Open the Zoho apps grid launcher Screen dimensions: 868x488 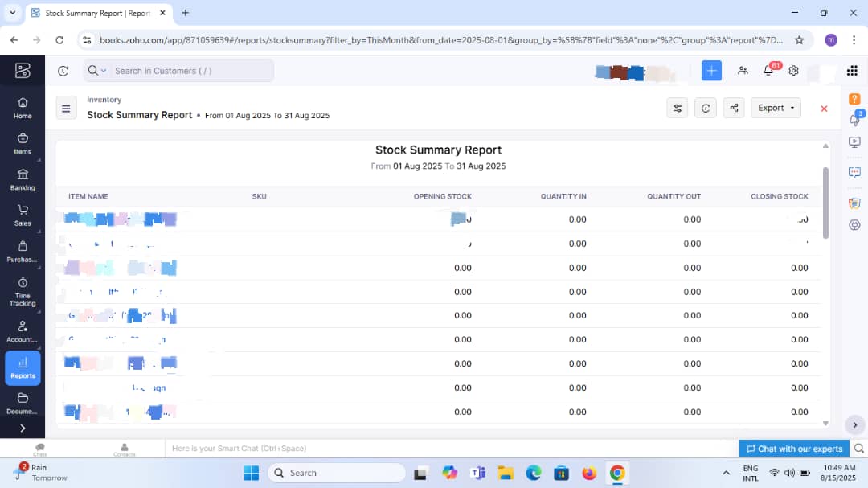(x=853, y=71)
